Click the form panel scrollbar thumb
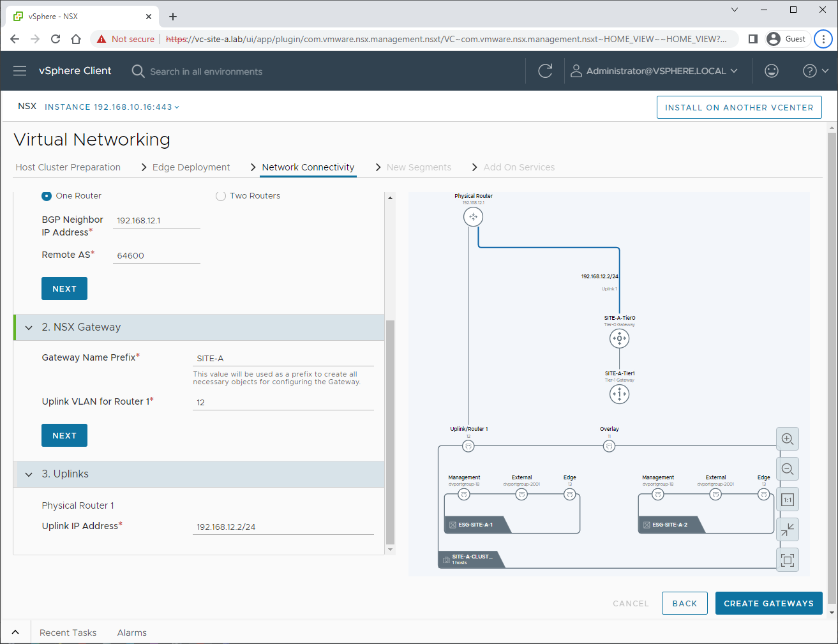Image resolution: width=838 pixels, height=644 pixels. pos(390,431)
